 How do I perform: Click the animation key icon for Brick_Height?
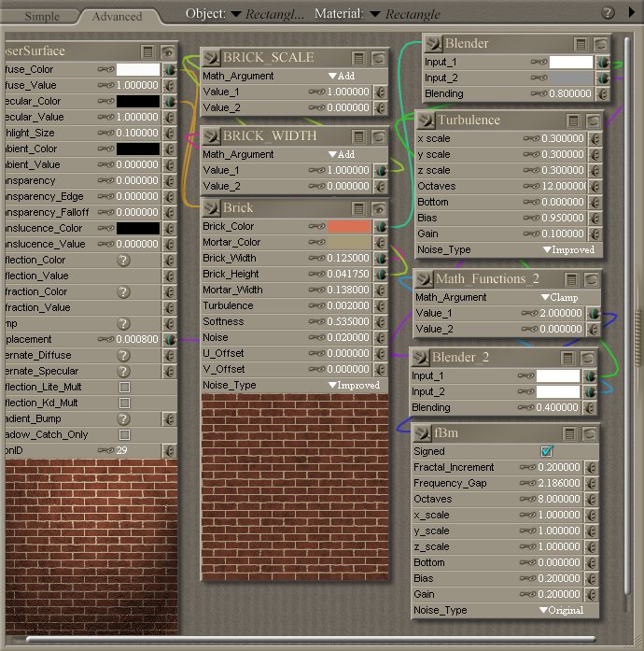coord(317,275)
